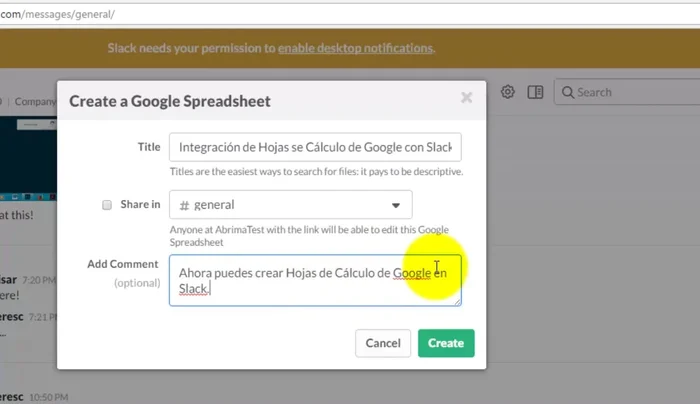
Task: Cancel the spreadsheet creation
Action: [x=383, y=343]
